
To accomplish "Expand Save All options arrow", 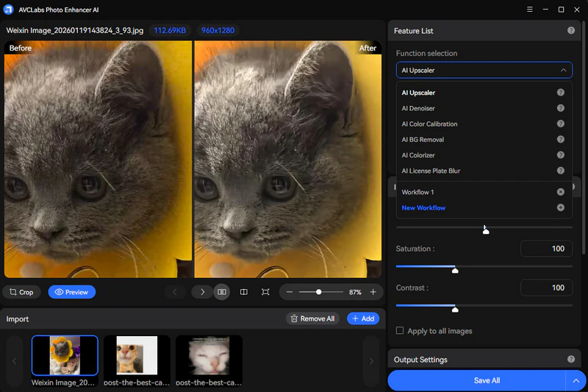I will point(576,380).
